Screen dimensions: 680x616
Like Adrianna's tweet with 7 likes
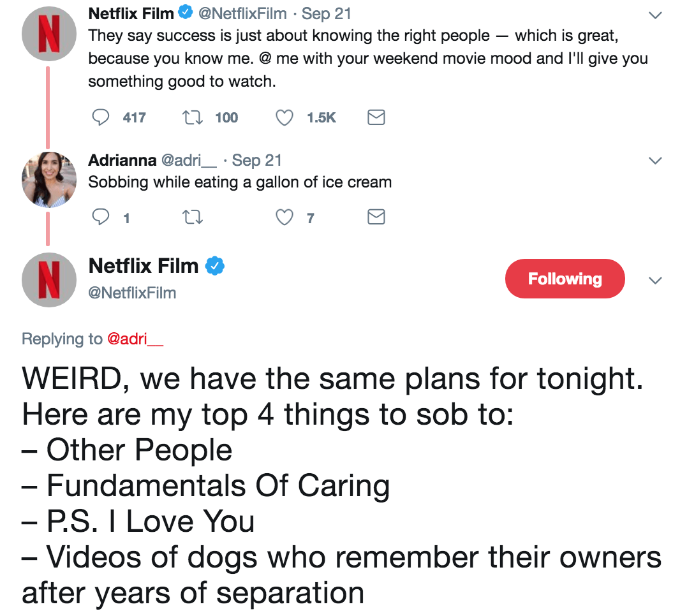pyautogui.click(x=285, y=218)
